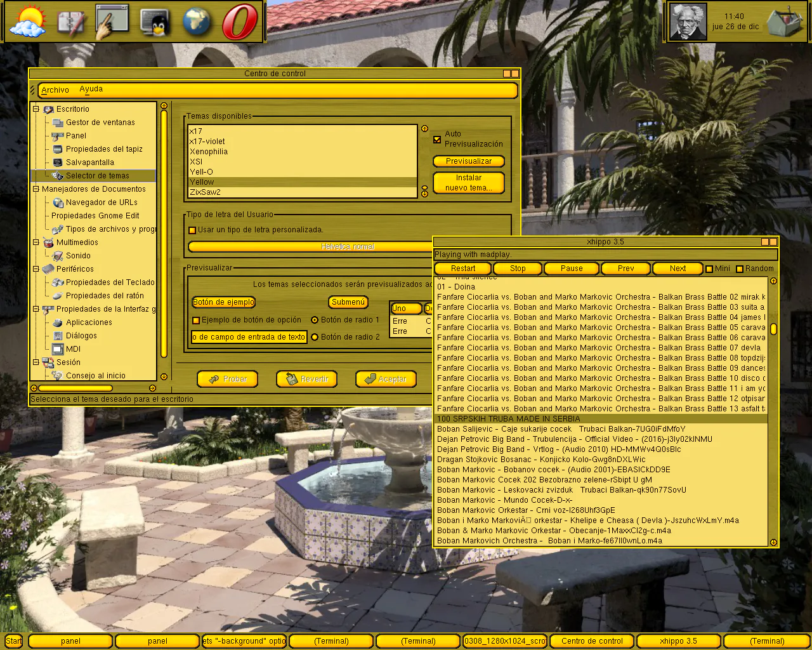Click the xhippo playlist vertical scrollbar handle
The image size is (812, 650).
point(773,329)
